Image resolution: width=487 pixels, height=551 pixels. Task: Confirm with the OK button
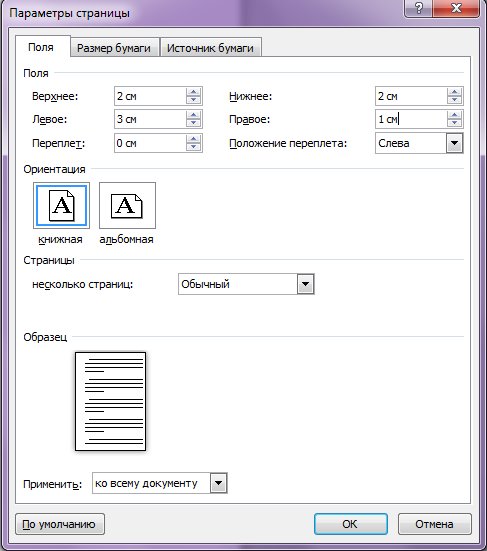[351, 524]
